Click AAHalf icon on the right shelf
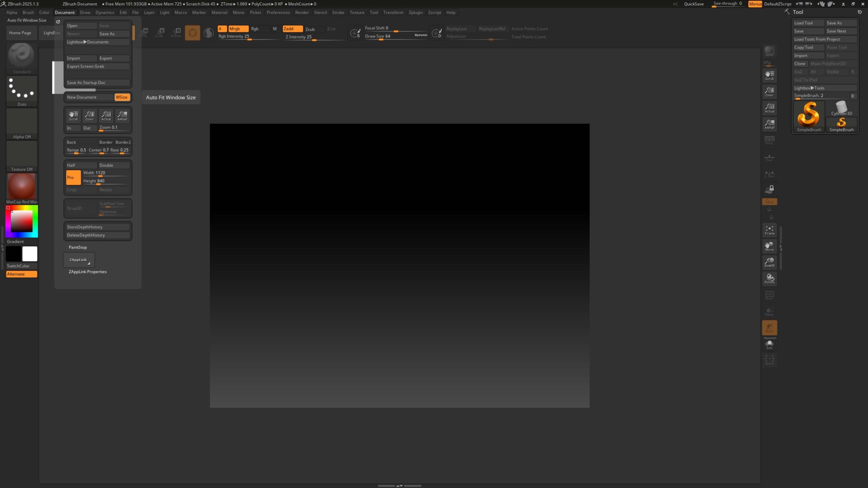The image size is (868, 488). 769,124
